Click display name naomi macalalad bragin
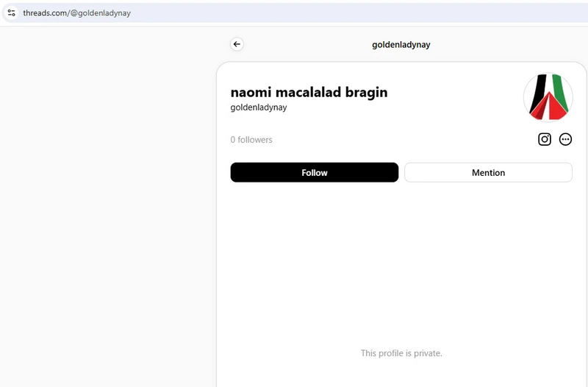 (309, 92)
